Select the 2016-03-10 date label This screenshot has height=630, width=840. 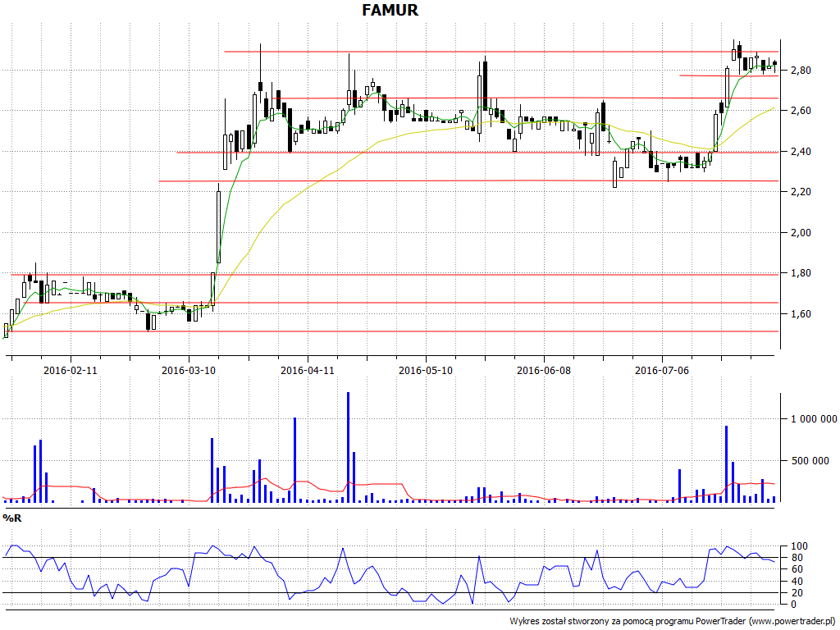click(189, 370)
